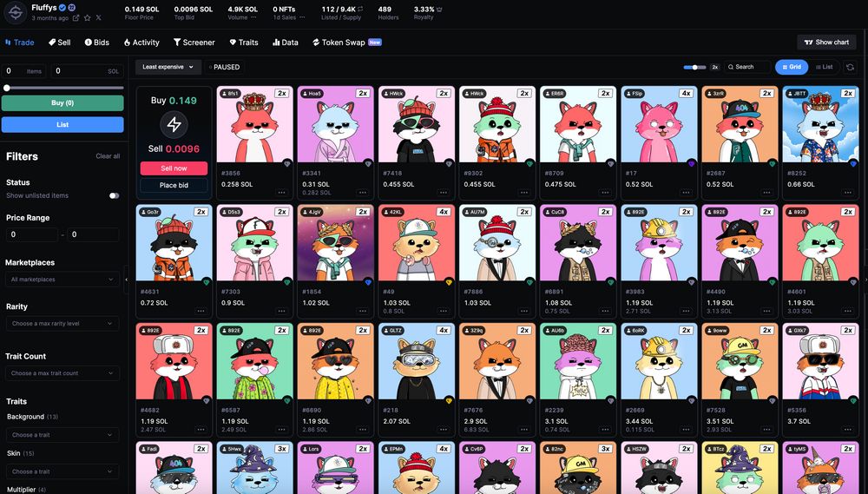
Task: Open the Sell tab
Action: tap(59, 42)
